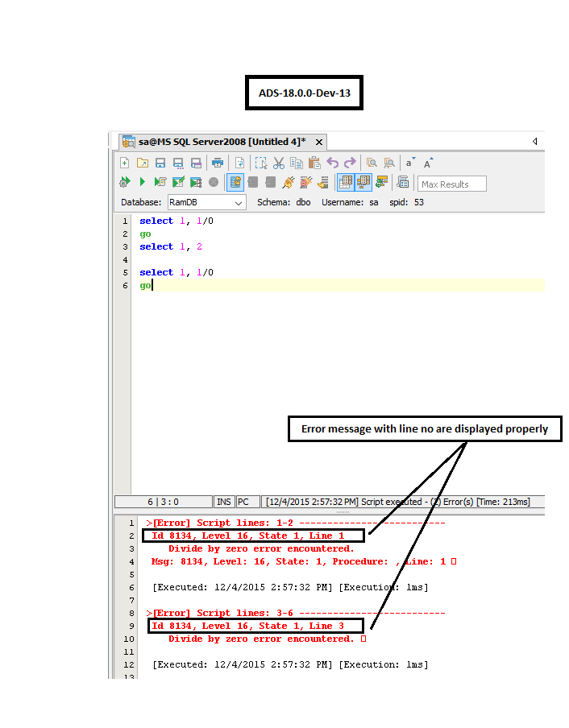Click '[Error] Script lines: 1-2' output
569x728 pixels.
296,523
